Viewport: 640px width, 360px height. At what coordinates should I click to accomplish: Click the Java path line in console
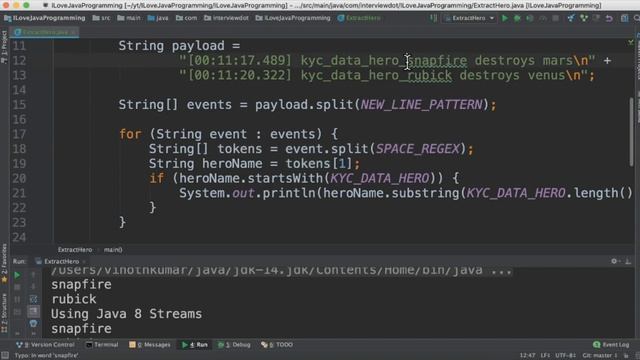click(x=282, y=270)
